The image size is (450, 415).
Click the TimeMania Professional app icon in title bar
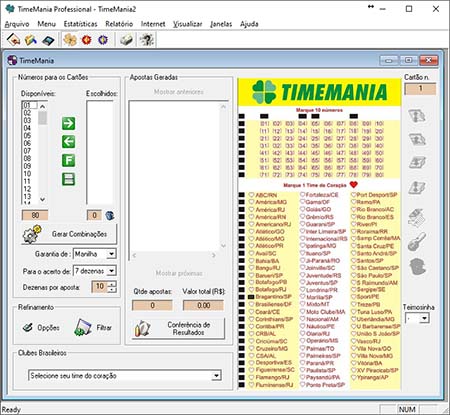pyautogui.click(x=10, y=9)
